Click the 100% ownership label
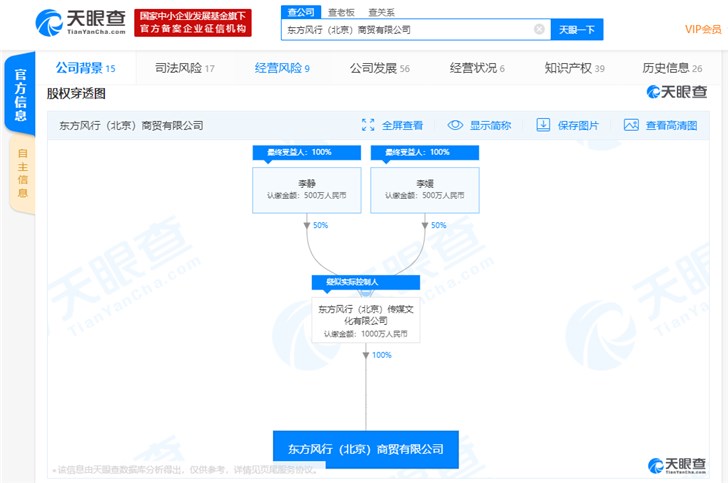Viewport: 728px width, 483px height. [x=382, y=355]
